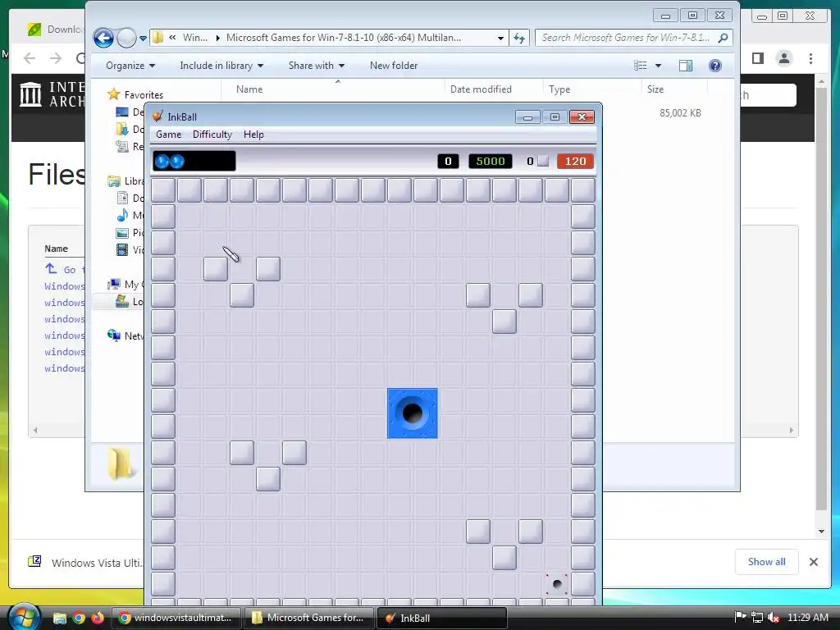Screen dimensions: 840x630
Task: Switch to windowsvistaultimat... Chrome taskbar button
Action: click(x=176, y=618)
